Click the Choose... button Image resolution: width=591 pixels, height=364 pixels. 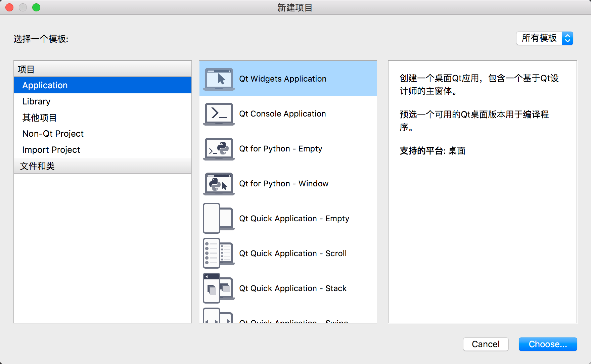548,344
